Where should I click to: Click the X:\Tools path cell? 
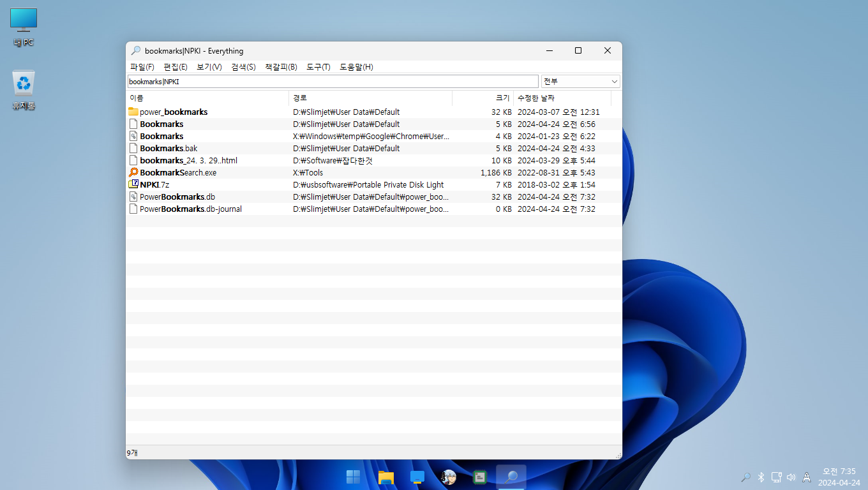coord(308,172)
